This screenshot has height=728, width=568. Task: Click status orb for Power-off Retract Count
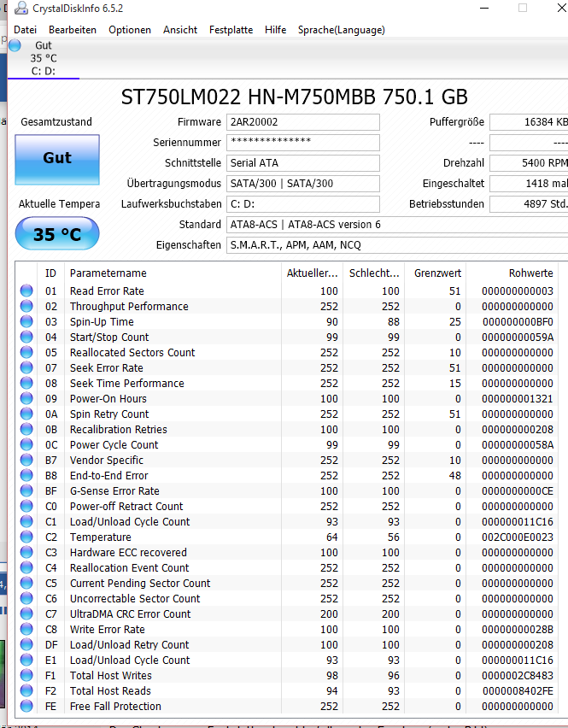26,506
